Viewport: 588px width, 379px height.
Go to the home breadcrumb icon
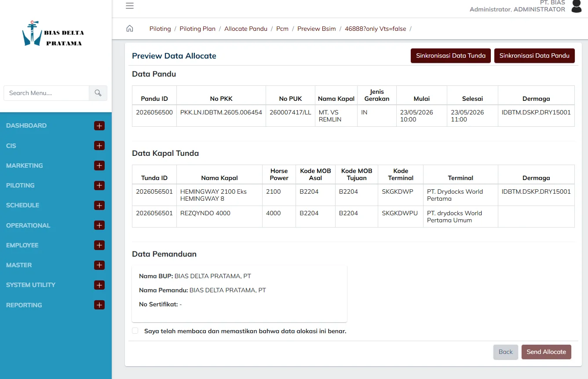[x=130, y=29]
